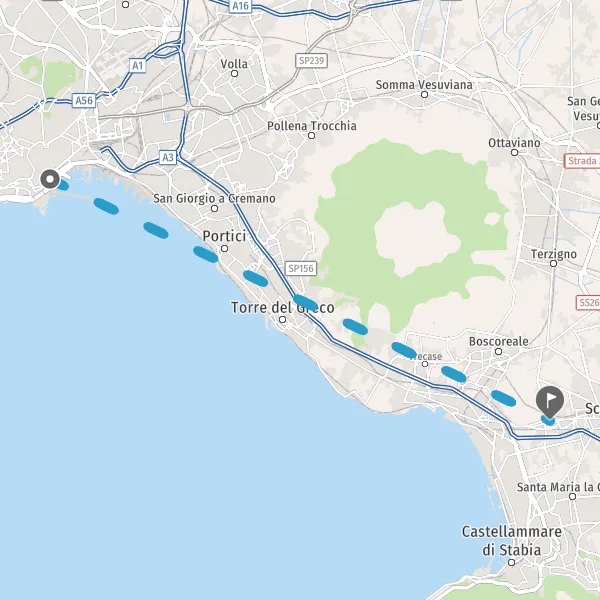The image size is (600, 600).
Task: Click the Castellammare di Stabia label
Action: pyautogui.click(x=512, y=541)
